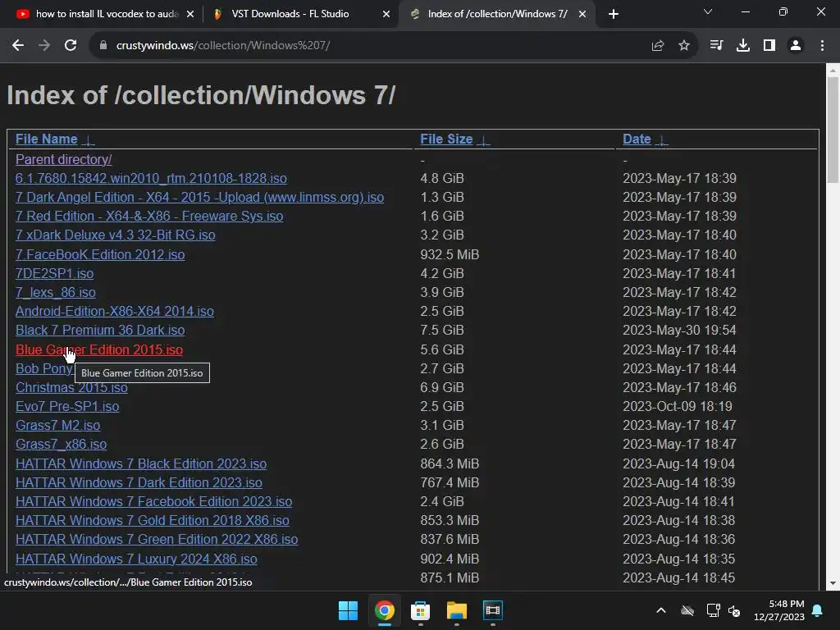Open 7 Red Edition Freeware Sys.iso
The width and height of the screenshot is (840, 630).
[149, 217]
